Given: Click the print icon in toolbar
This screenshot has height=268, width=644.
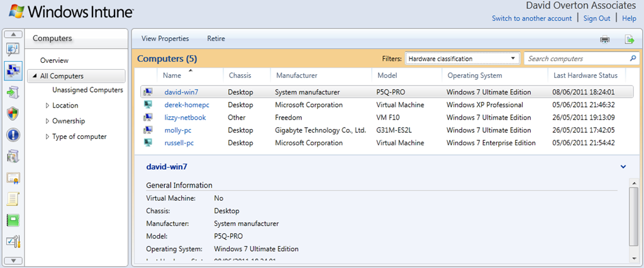Looking at the screenshot, I should [604, 40].
